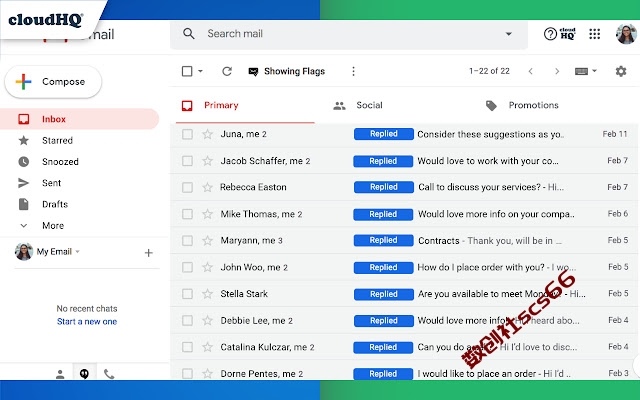Open Starred folder

pos(57,140)
